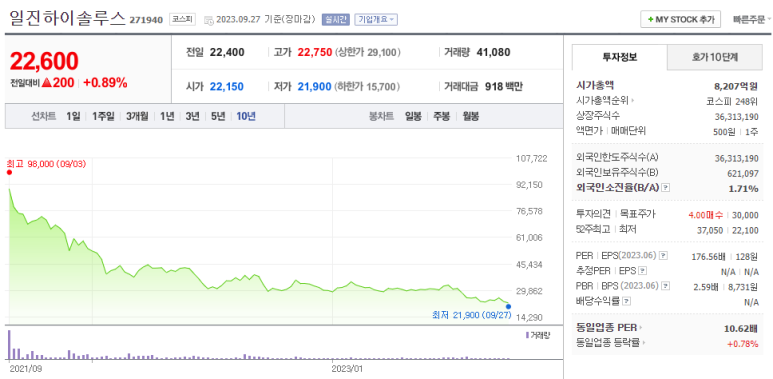
Task: Click the 외국인보유주식수(B) value 621,097
Action: tap(743, 173)
